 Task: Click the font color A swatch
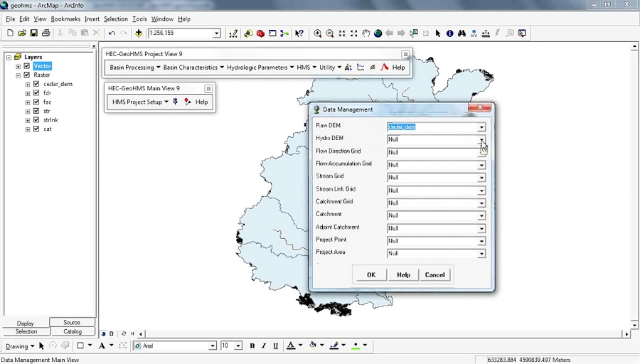(290, 346)
